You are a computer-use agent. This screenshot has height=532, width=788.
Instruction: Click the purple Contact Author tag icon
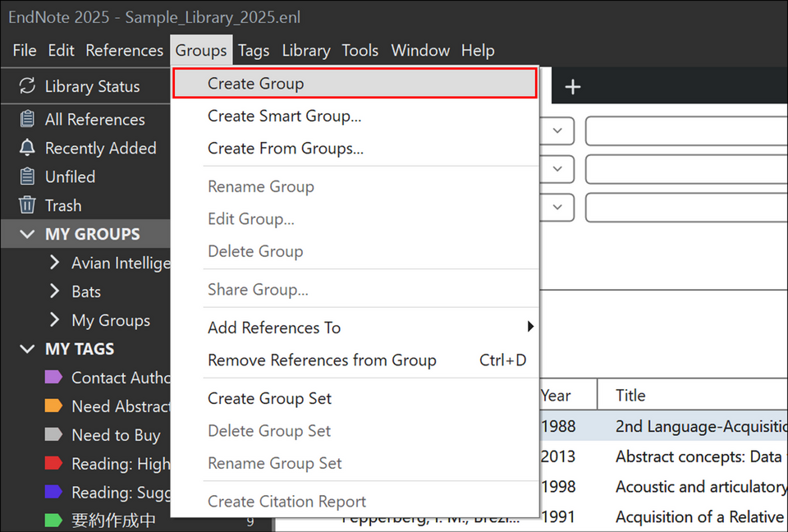tap(53, 377)
